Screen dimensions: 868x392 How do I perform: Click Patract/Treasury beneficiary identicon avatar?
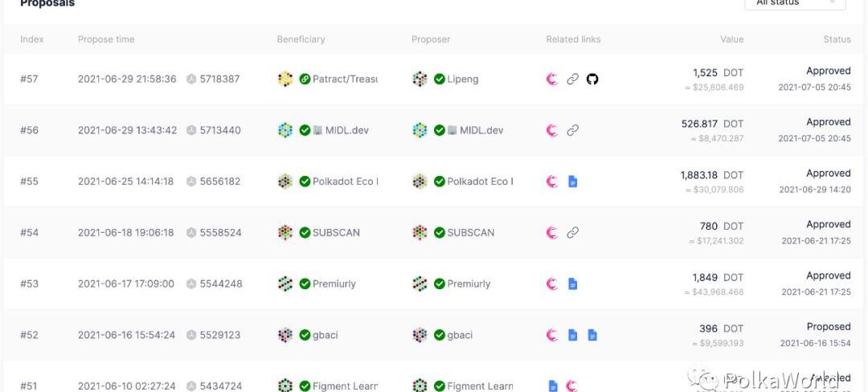(x=285, y=79)
